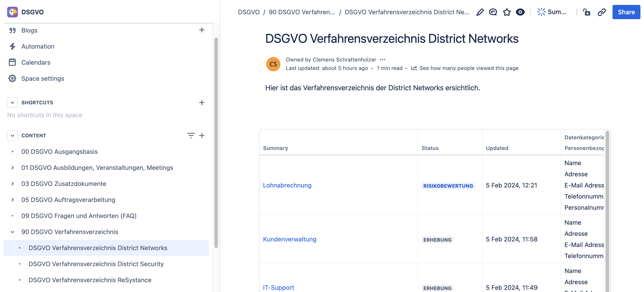Click the blue Share button
Screen dimensions: 644x292
[x=626, y=12]
